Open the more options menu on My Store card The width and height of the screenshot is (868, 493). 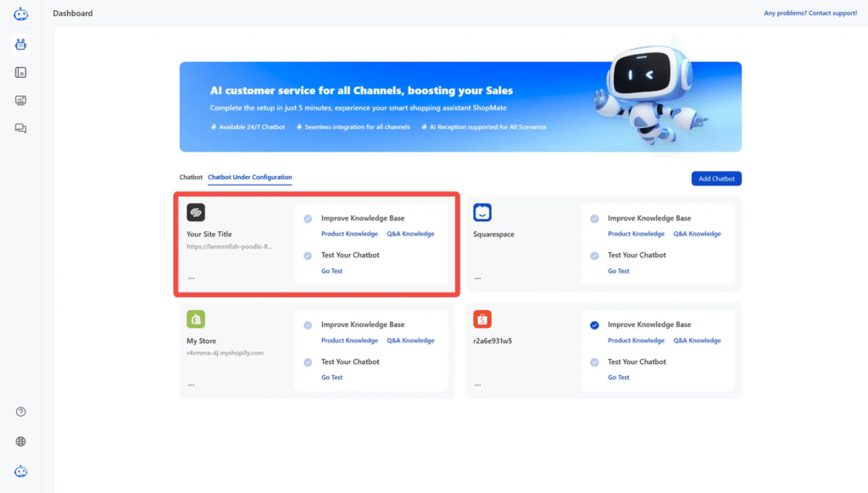click(191, 385)
